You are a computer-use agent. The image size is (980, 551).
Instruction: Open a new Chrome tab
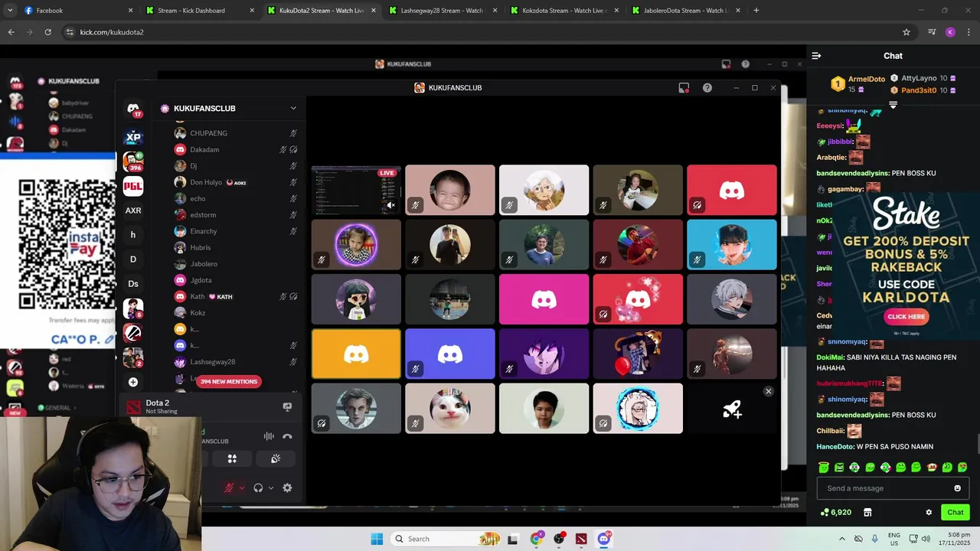coord(756,11)
